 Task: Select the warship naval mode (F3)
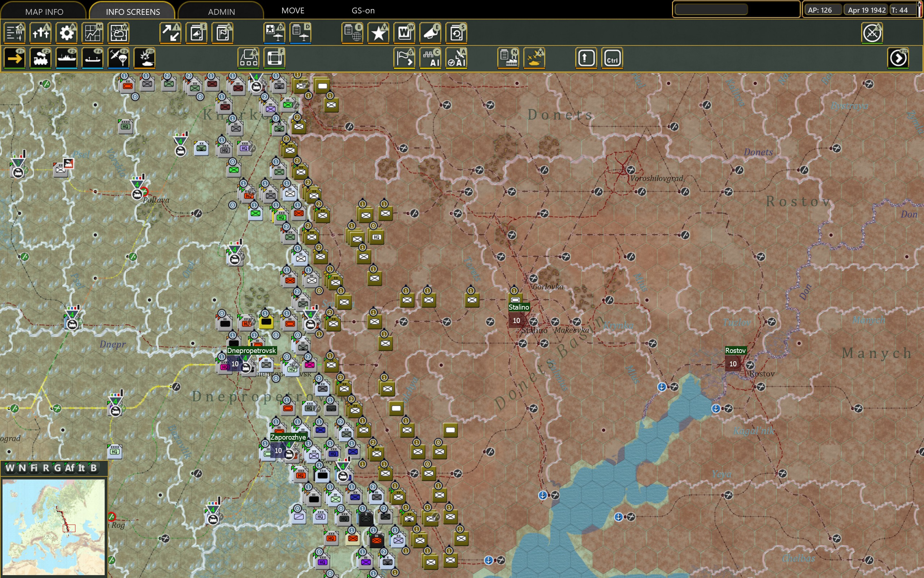pyautogui.click(x=67, y=59)
